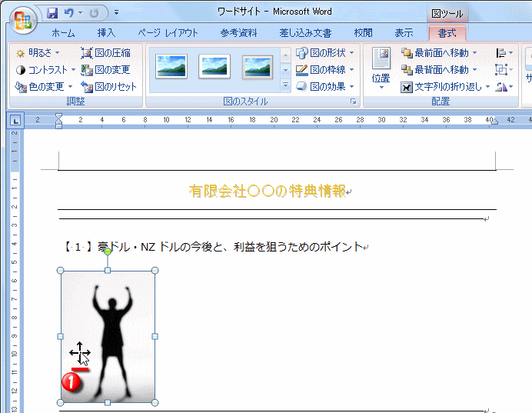Select the silhouette person picture
532x413 pixels.
(108, 336)
